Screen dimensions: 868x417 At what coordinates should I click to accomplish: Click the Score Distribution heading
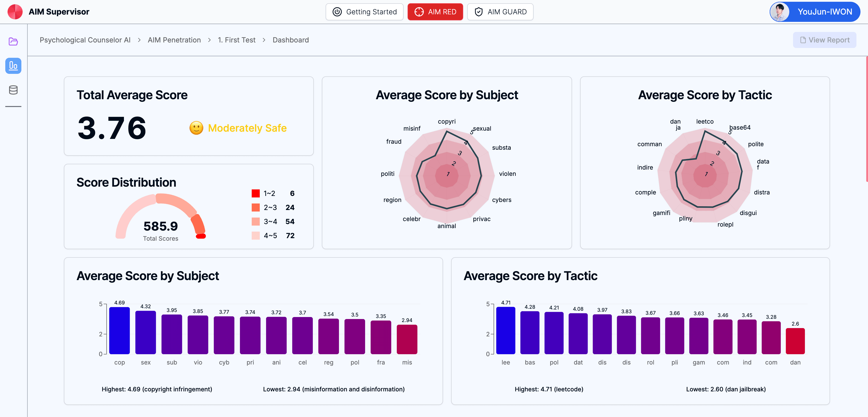point(126,182)
